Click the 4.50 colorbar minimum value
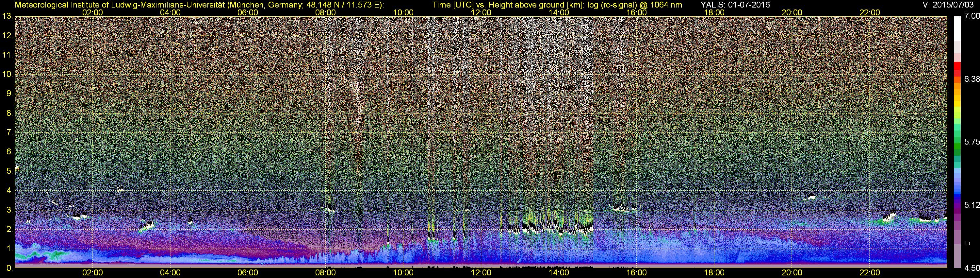Image resolution: width=980 pixels, height=278 pixels. point(972,269)
